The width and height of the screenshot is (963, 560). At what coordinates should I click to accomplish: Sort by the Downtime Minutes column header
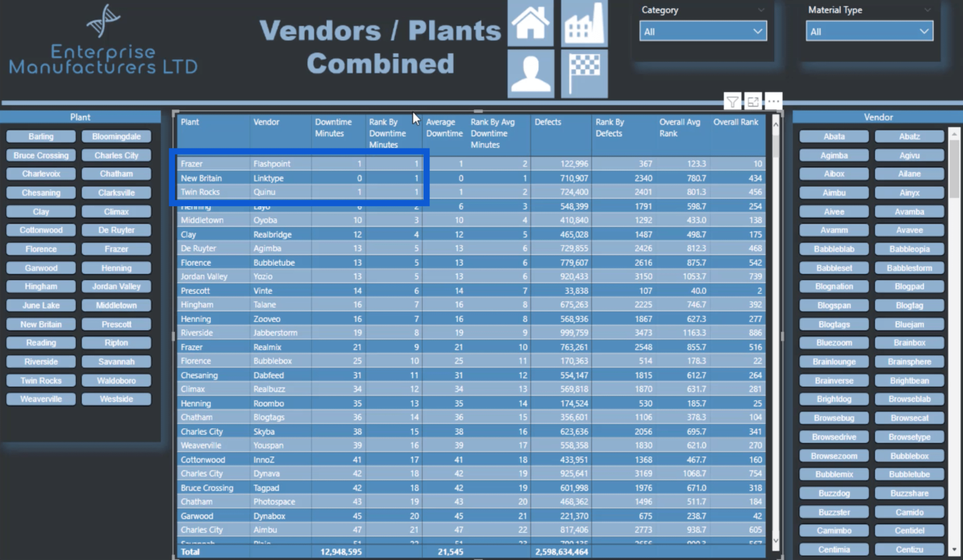point(333,128)
